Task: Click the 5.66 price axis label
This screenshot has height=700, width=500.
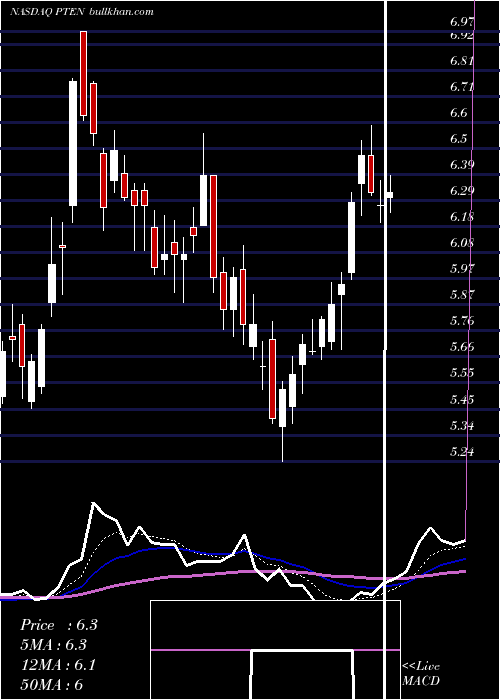Action: [462, 346]
